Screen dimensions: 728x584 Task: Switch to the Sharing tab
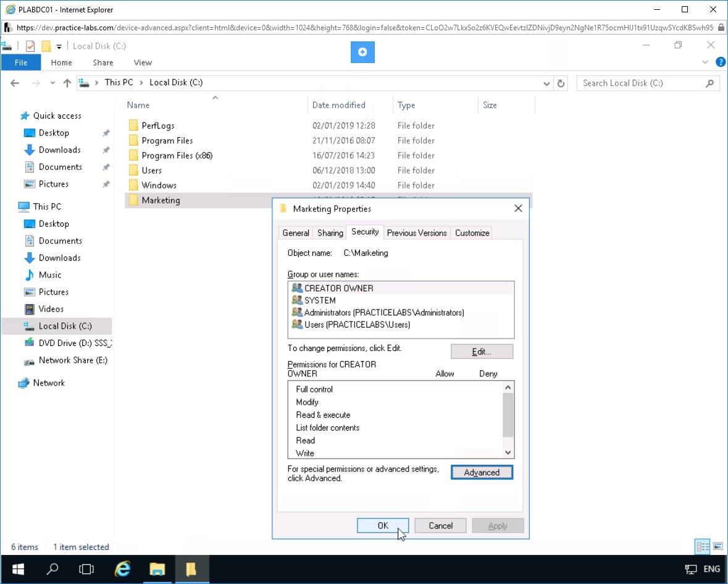coord(330,233)
